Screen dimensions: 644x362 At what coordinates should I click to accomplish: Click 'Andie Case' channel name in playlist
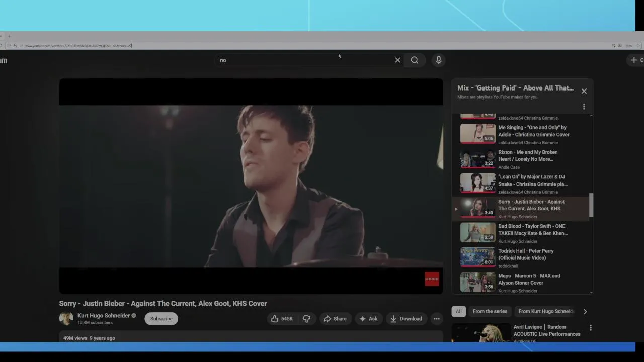[x=509, y=167]
